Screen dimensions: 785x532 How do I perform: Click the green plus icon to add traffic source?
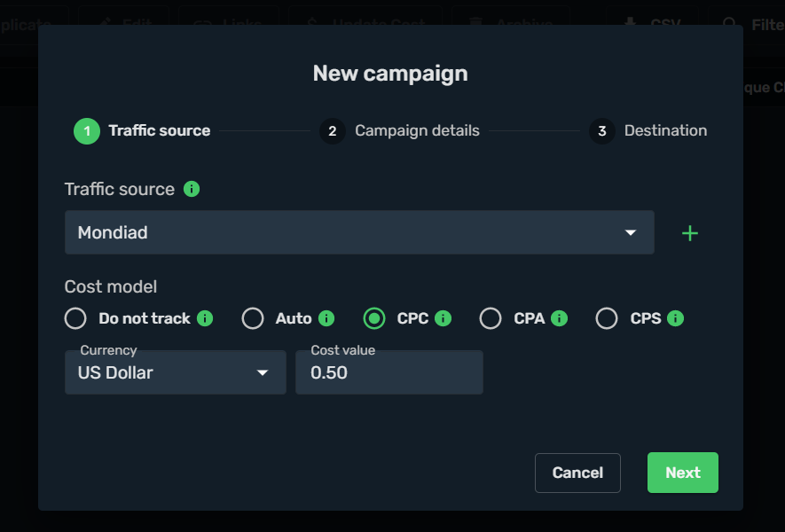(x=689, y=233)
